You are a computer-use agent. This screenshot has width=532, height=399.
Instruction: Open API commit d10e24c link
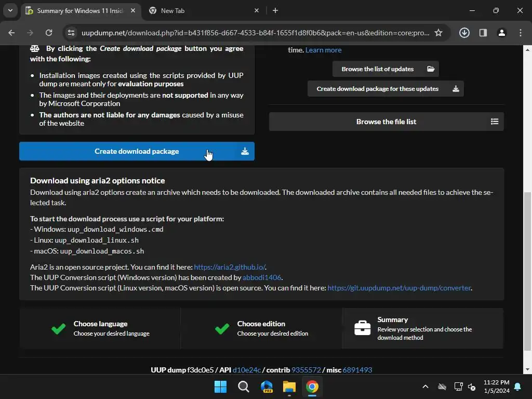tap(247, 370)
